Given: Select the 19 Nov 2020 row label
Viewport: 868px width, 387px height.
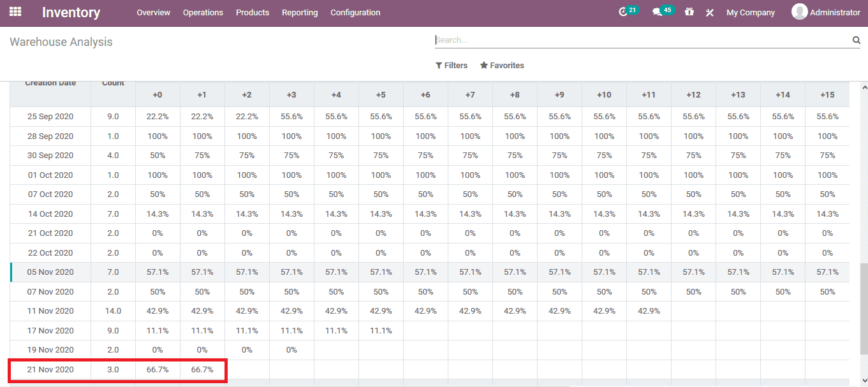Looking at the screenshot, I should point(50,350).
